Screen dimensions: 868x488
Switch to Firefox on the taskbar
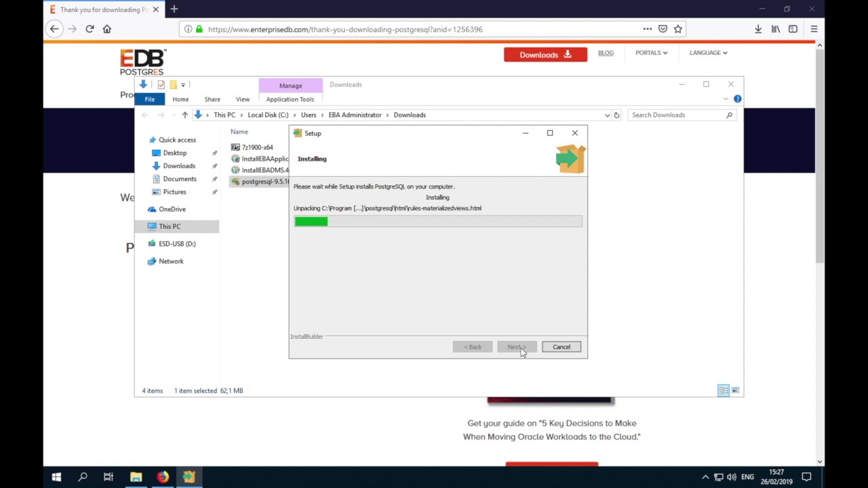click(163, 477)
